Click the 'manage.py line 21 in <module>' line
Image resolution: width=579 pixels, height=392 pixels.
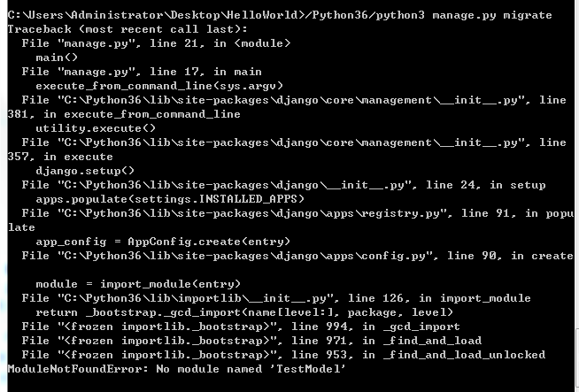(x=156, y=43)
